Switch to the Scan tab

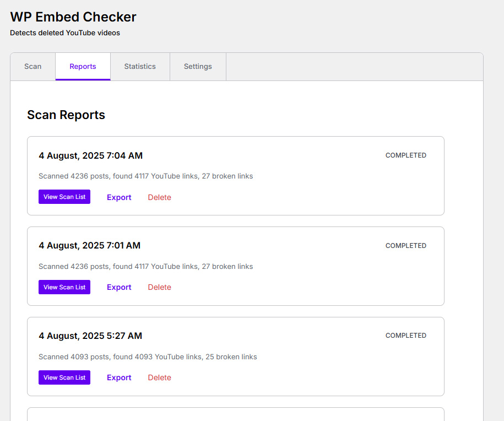pyautogui.click(x=33, y=67)
